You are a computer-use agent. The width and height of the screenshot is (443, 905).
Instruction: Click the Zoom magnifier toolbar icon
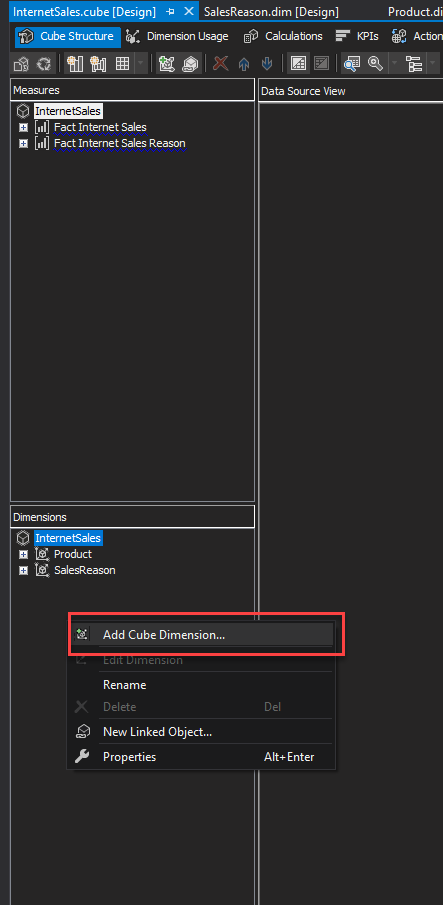point(376,63)
